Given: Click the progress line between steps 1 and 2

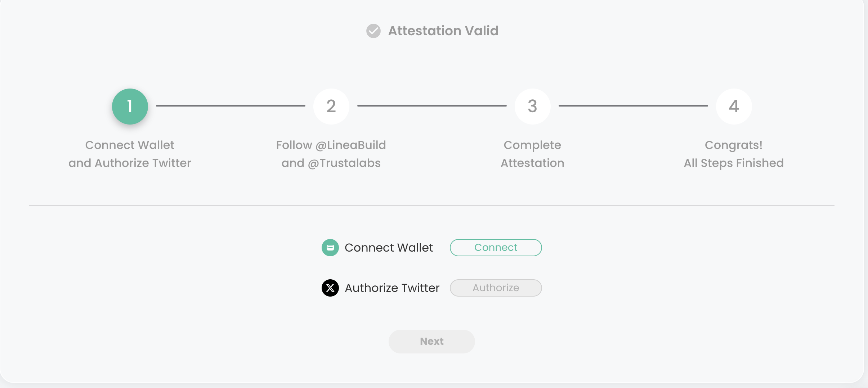Looking at the screenshot, I should pyautogui.click(x=231, y=106).
